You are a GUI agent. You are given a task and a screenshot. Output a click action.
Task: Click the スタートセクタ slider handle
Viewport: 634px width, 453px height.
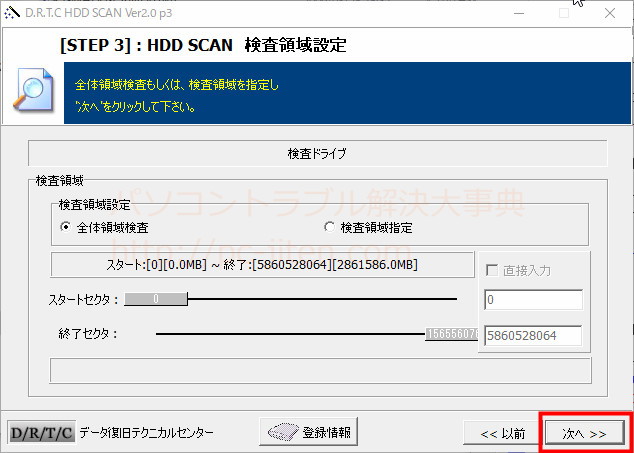click(156, 299)
